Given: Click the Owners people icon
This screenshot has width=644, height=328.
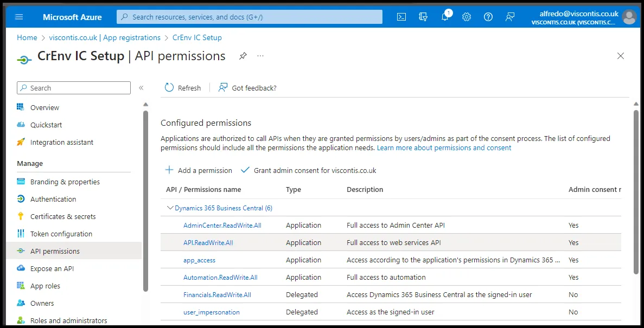Looking at the screenshot, I should 21,303.
